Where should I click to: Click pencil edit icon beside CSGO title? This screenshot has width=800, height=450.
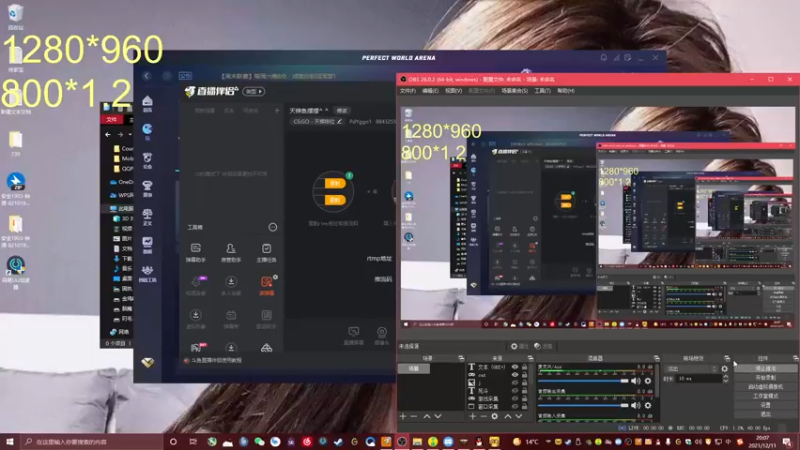pyautogui.click(x=339, y=121)
